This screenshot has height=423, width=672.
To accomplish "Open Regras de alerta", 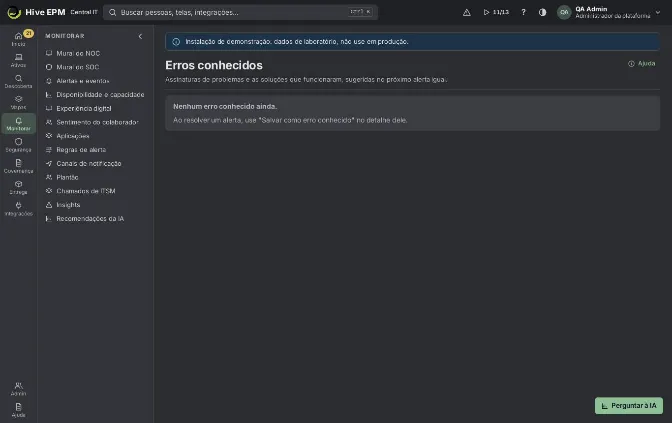I will [95, 150].
